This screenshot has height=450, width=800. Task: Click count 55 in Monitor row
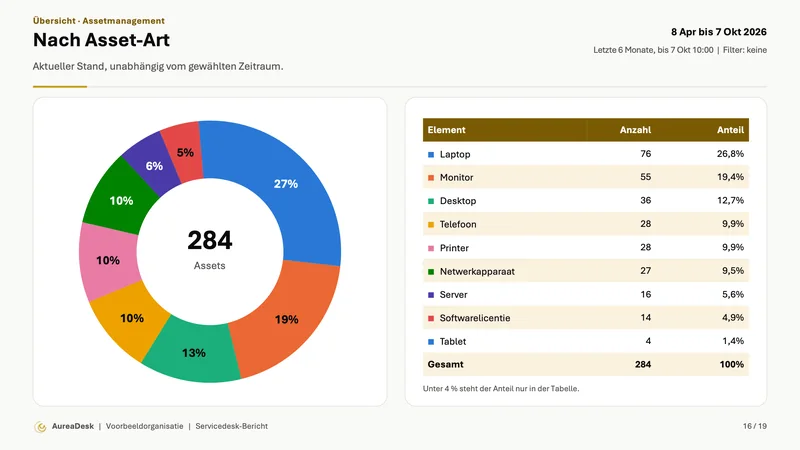[645, 177]
